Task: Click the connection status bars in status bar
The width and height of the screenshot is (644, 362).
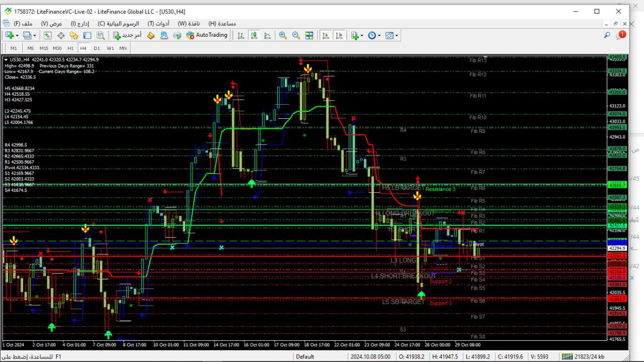Action: click(x=567, y=356)
